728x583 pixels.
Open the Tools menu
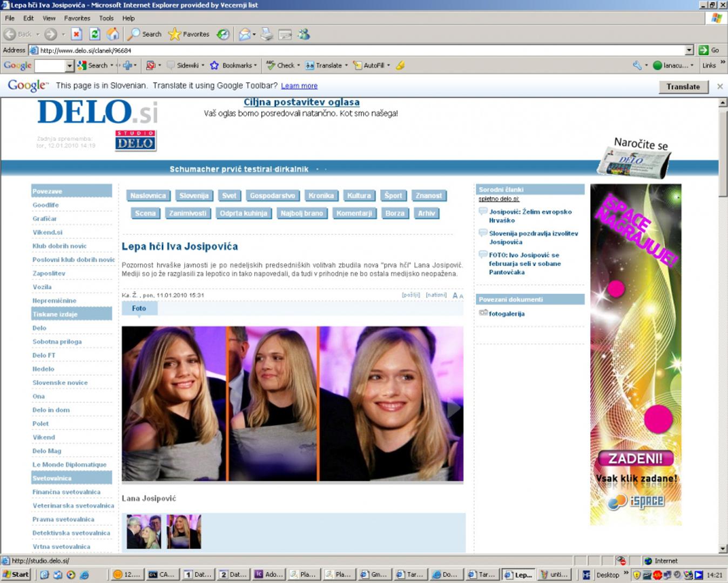tap(106, 18)
